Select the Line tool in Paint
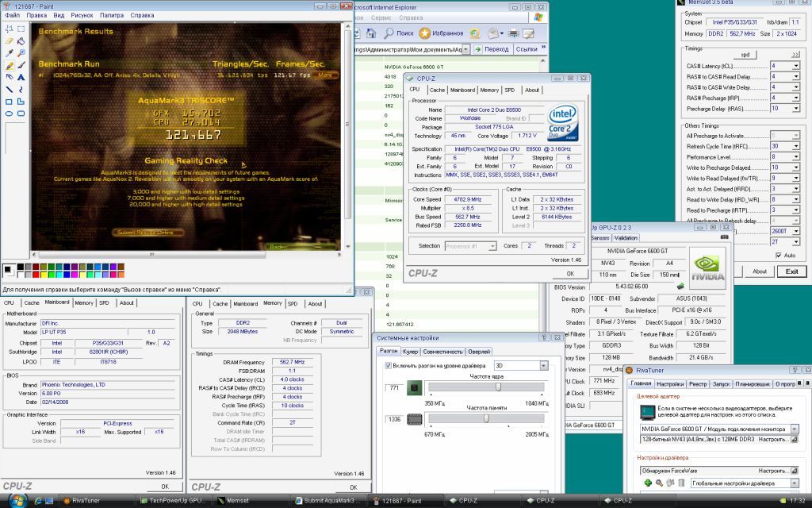This screenshot has width=812, height=508. pyautogui.click(x=10, y=89)
